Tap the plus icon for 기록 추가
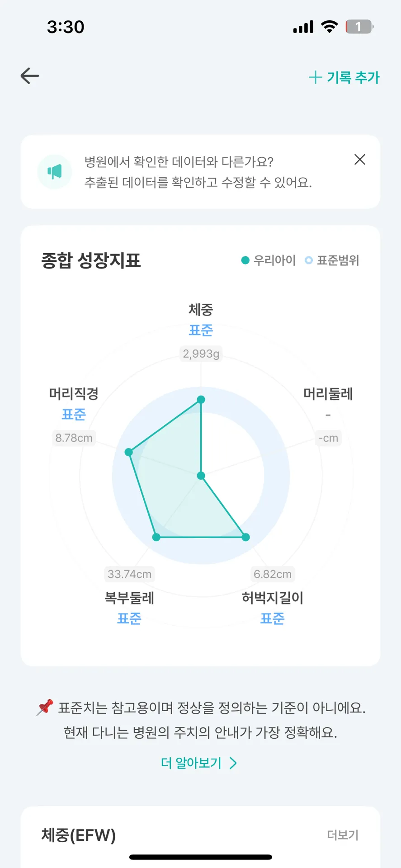 tap(315, 77)
